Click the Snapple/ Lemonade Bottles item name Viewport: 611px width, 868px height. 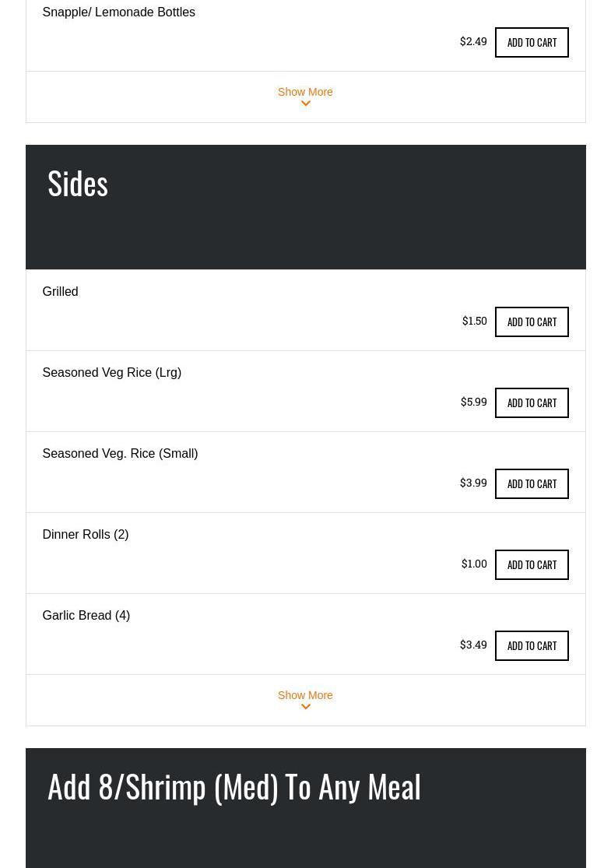point(118,12)
